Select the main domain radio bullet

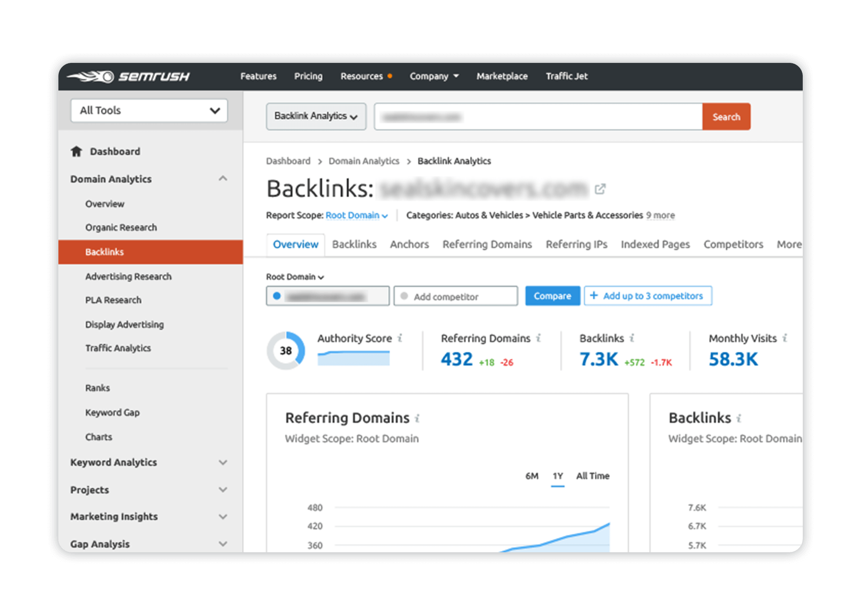click(277, 296)
